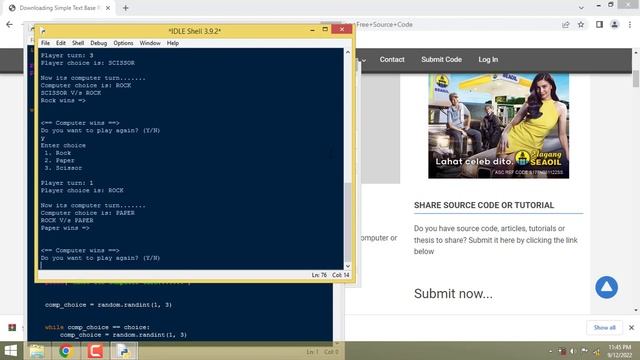Close the Downloading Simple Text Base tab

click(108, 8)
